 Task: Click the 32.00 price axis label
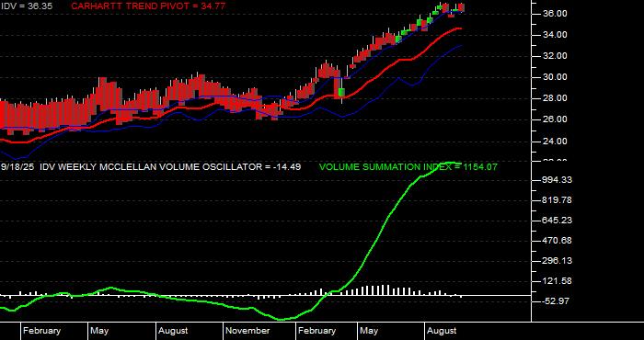coord(556,56)
